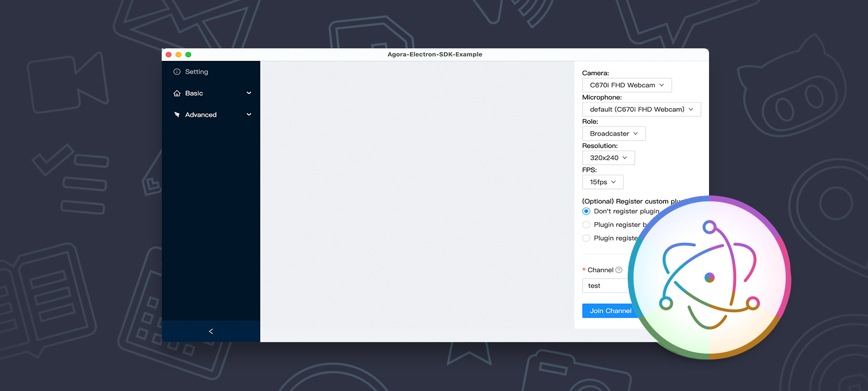This screenshot has width=868, height=391.
Task: Click the Join Channel button
Action: [x=610, y=311]
